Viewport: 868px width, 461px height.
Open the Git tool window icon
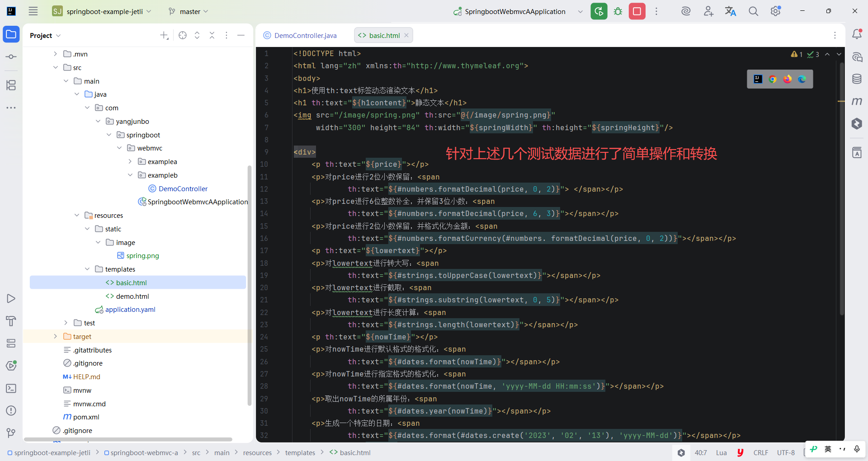click(x=11, y=433)
